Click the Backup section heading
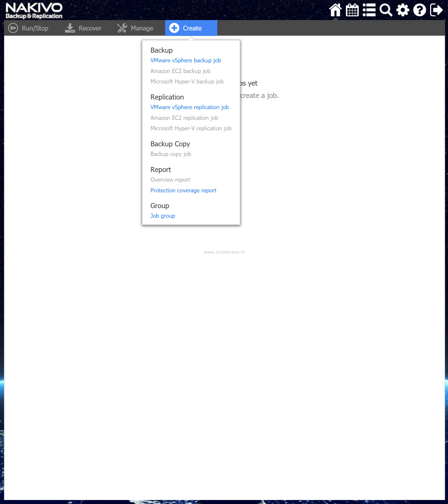The image size is (448, 504). pyautogui.click(x=161, y=50)
